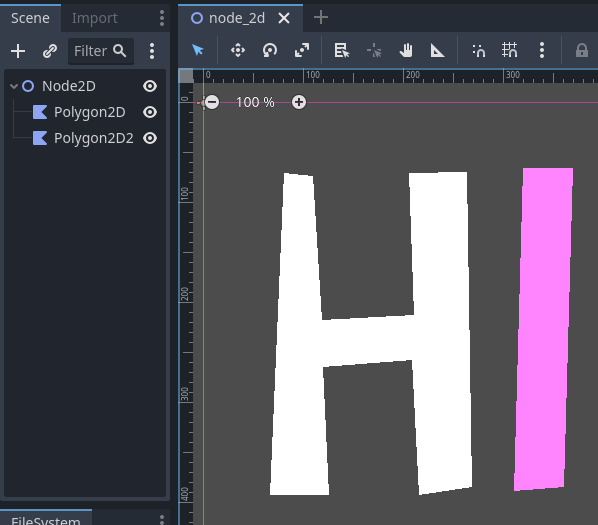Activate the Rotate Mode tool

(270, 50)
